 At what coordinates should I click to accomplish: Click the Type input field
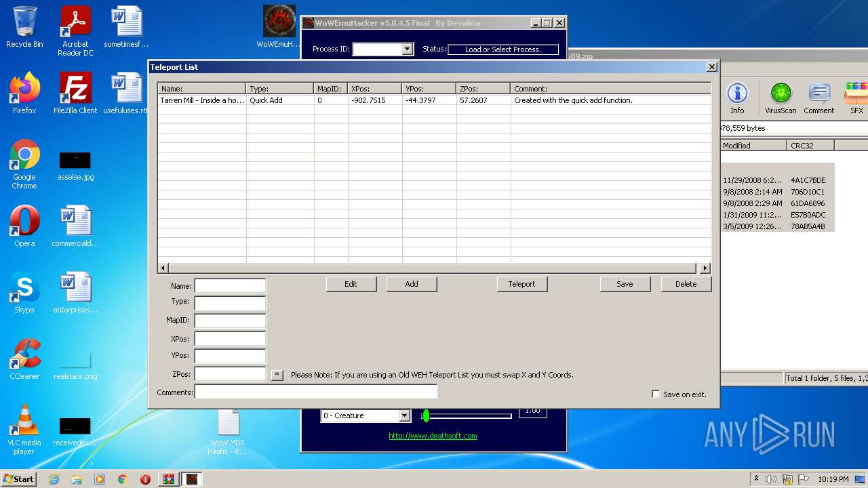click(230, 303)
